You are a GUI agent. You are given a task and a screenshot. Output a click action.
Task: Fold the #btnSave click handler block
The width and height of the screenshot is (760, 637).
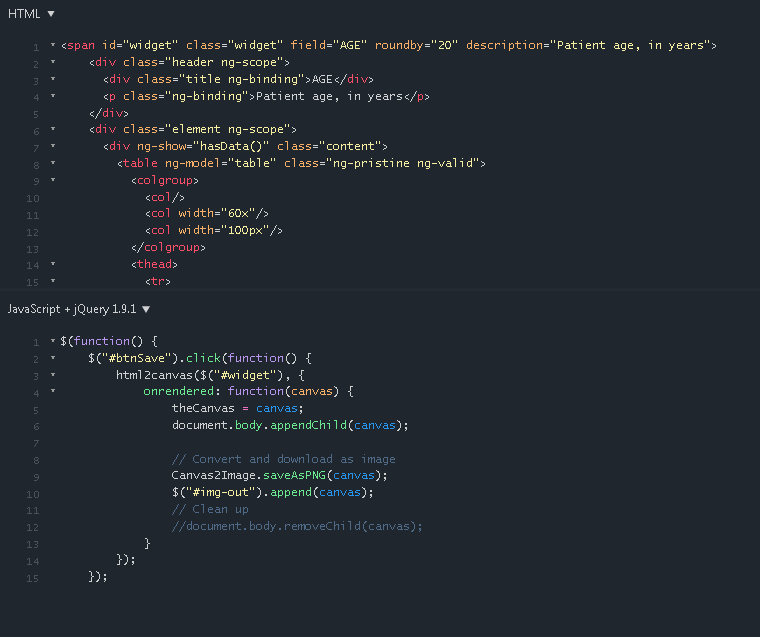53,358
